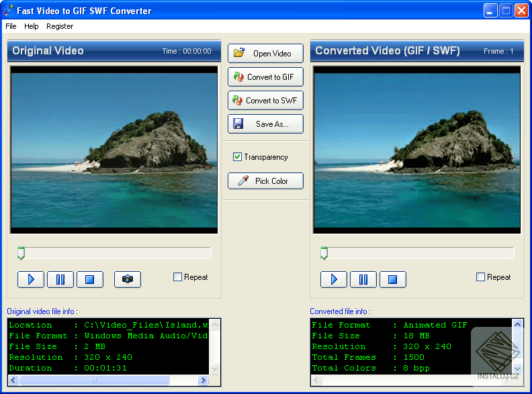This screenshot has height=394, width=532.
Task: Click left arrow of original info horizontal scrollbar
Action: (x=13, y=380)
